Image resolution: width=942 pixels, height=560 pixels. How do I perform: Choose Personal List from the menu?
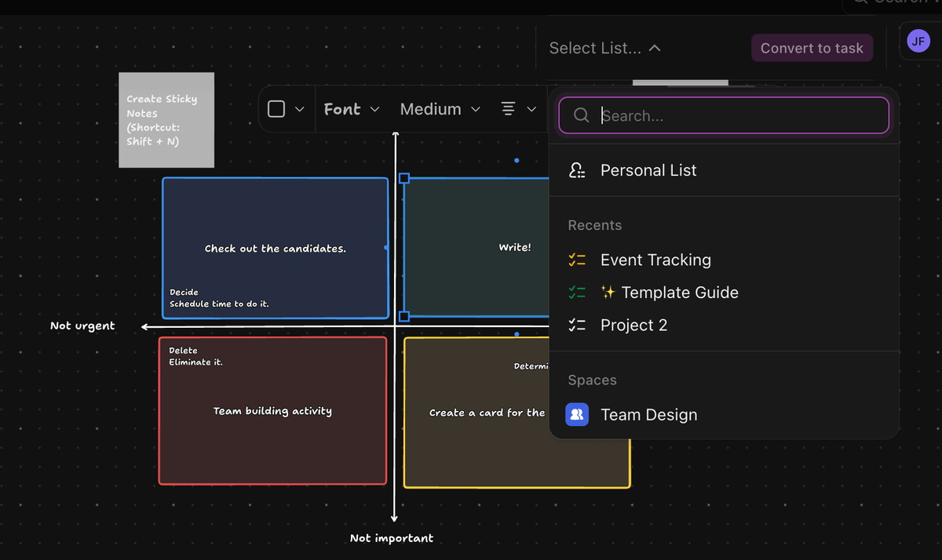click(x=648, y=170)
